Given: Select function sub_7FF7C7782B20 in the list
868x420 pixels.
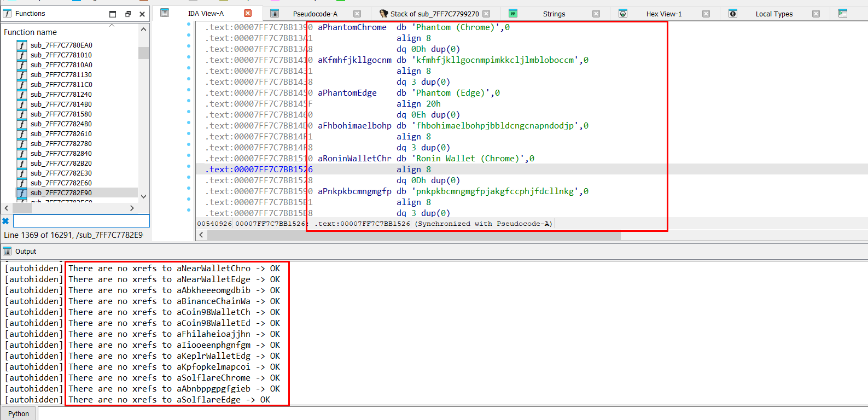Looking at the screenshot, I should pos(61,164).
